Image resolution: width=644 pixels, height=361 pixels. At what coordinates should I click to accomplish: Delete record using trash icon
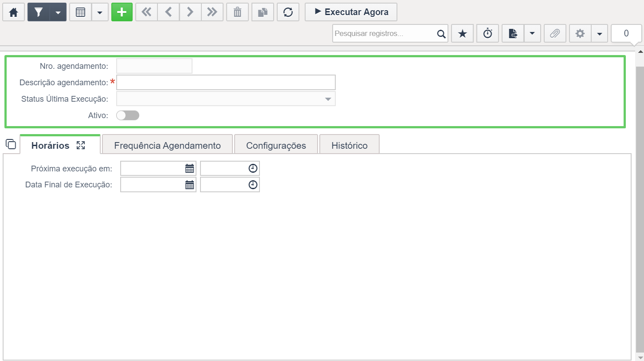[x=237, y=12]
